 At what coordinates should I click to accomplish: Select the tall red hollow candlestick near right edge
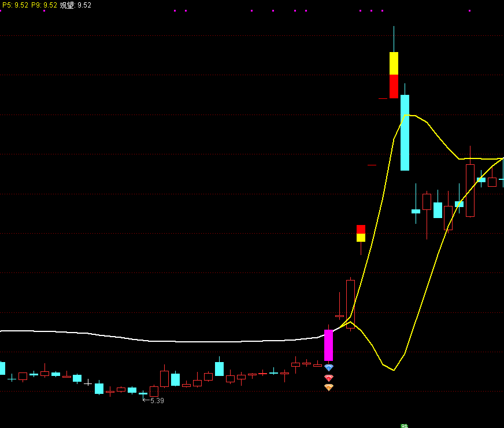click(470, 190)
